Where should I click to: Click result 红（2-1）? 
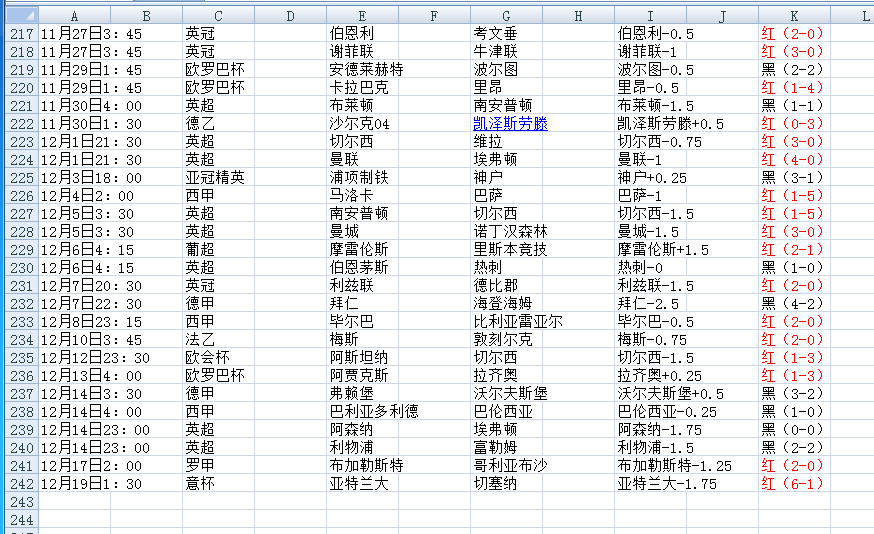point(792,250)
